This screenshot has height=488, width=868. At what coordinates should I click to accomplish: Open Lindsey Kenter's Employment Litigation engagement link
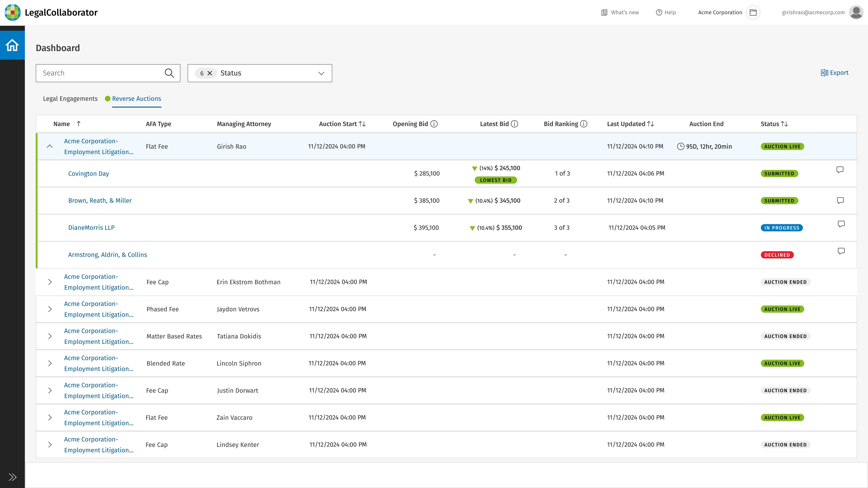click(99, 445)
